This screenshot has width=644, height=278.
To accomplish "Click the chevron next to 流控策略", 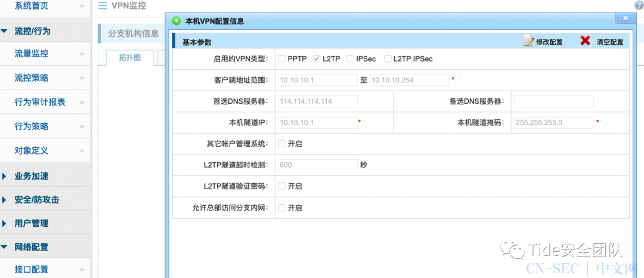I will coord(81,78).
